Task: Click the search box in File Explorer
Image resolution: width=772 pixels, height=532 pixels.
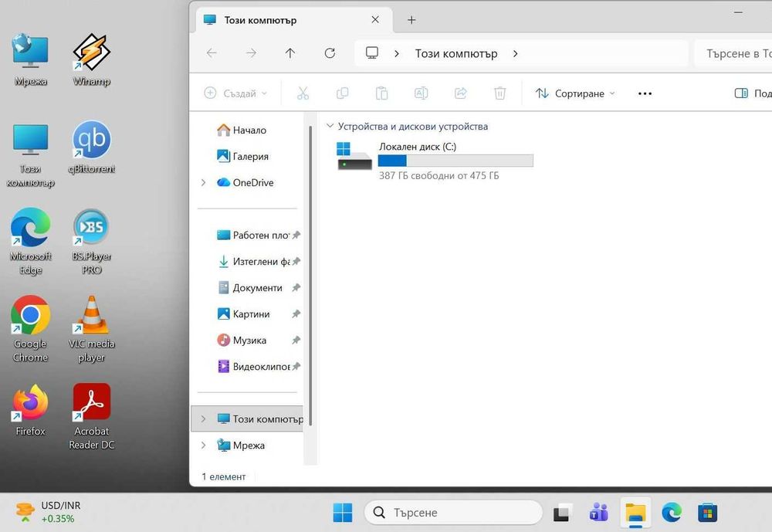Action: click(x=733, y=53)
